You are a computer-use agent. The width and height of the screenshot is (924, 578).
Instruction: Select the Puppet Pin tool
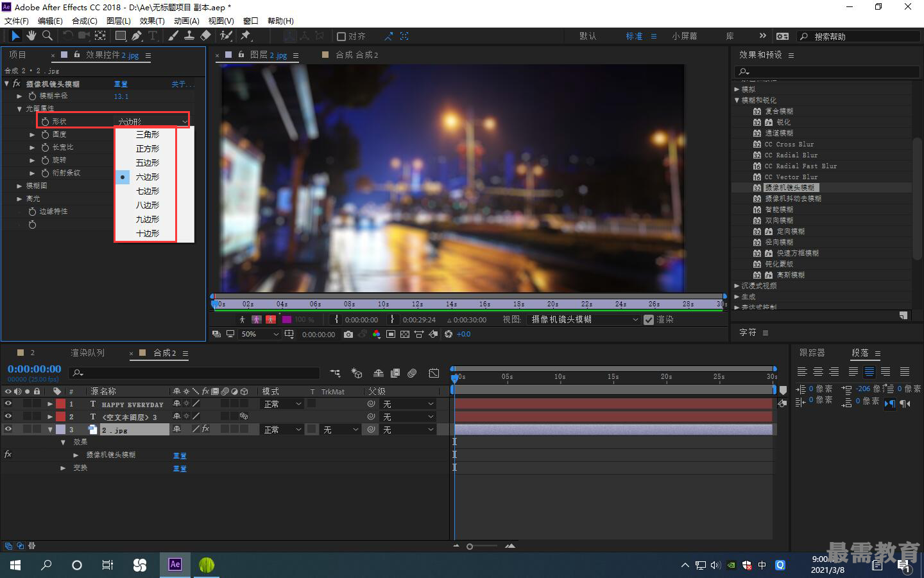[x=246, y=36]
